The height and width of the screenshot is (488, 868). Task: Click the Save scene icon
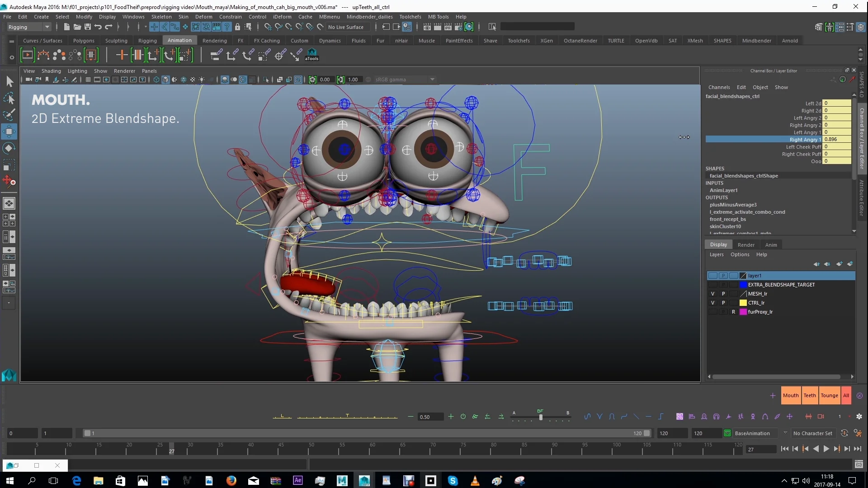pos(88,27)
